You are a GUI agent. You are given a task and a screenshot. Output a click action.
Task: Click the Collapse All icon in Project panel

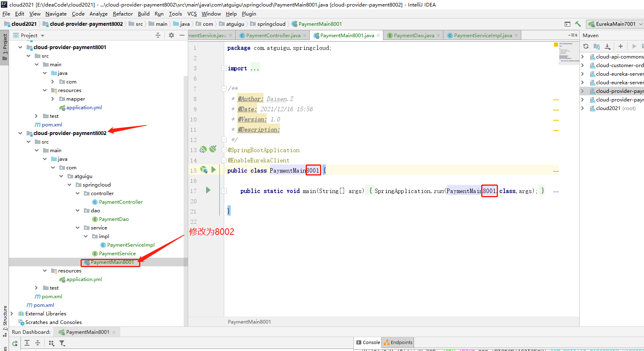coord(158,36)
